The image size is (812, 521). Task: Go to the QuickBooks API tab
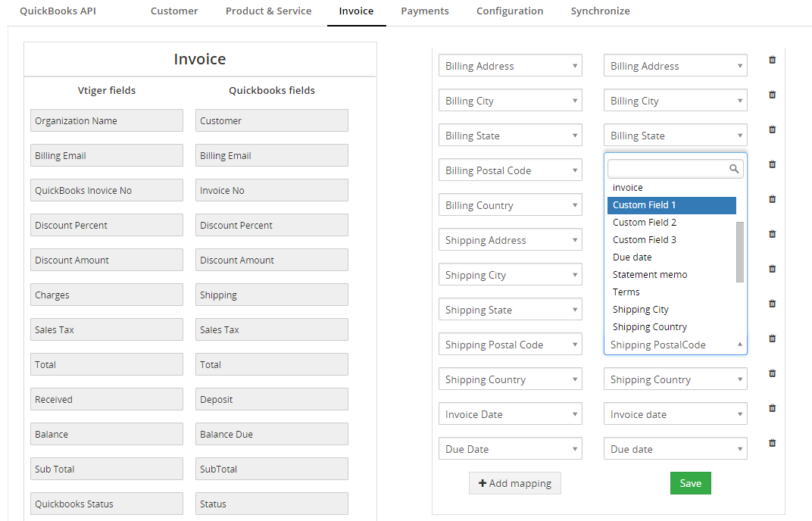point(58,11)
